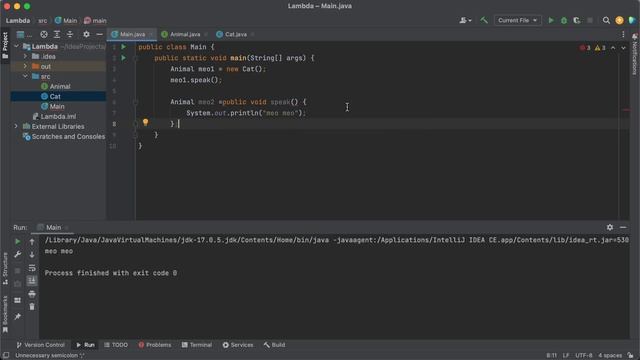The height and width of the screenshot is (360, 640).
Task: Open the editor tabs more options menu
Action: pos(623,34)
